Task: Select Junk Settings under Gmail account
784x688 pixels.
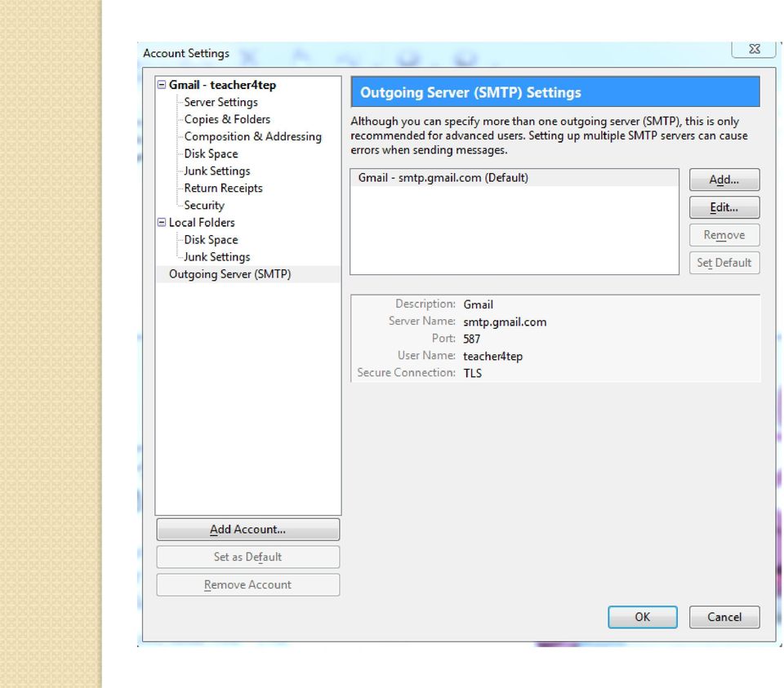Action: tap(216, 171)
